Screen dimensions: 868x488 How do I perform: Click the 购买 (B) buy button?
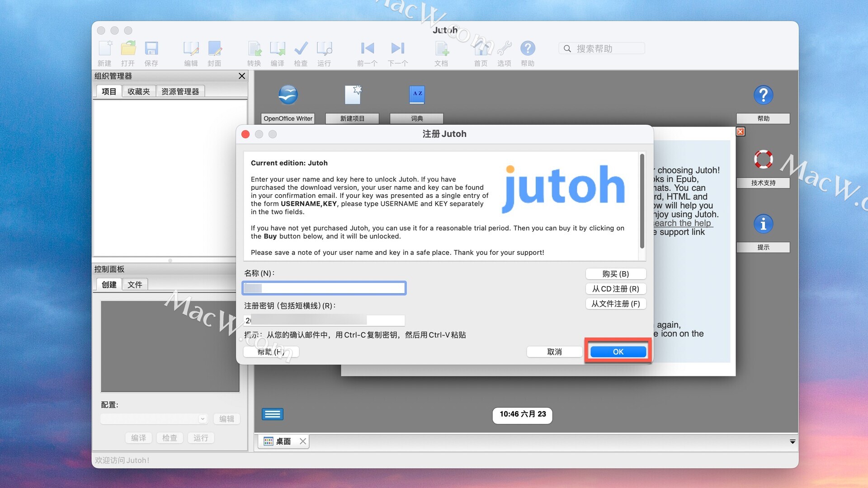pyautogui.click(x=615, y=274)
